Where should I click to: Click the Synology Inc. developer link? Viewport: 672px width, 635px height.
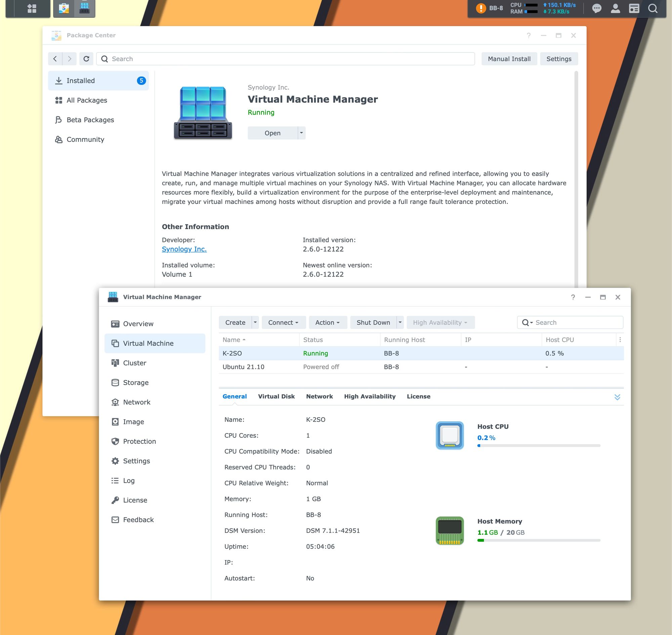click(x=184, y=249)
